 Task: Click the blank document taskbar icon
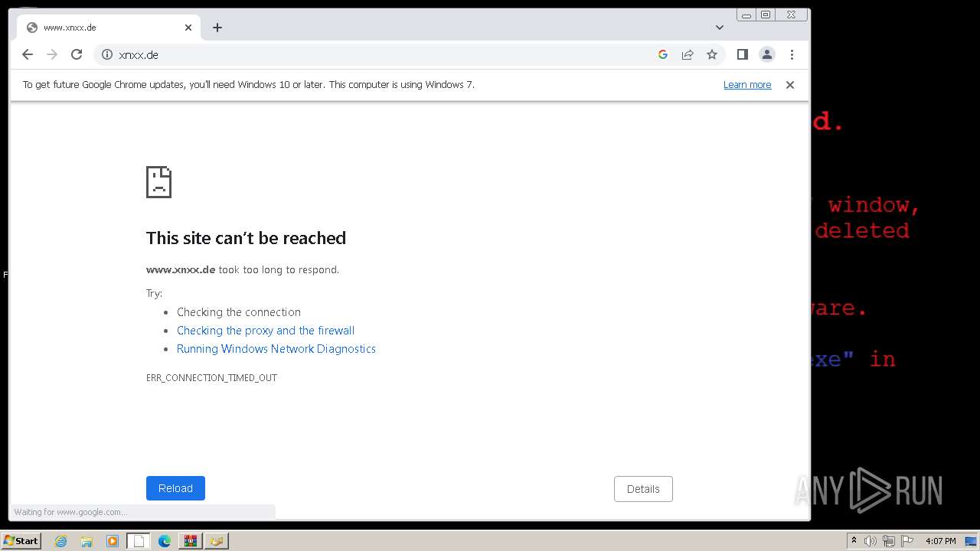(139, 541)
